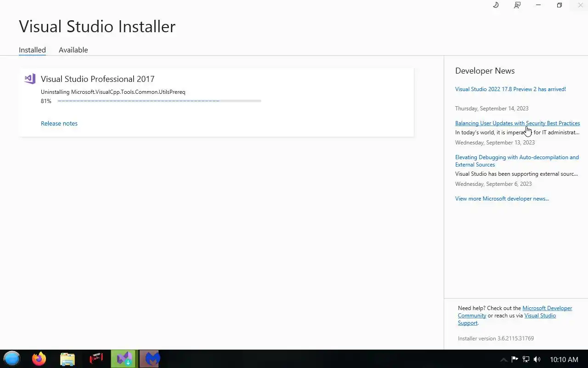This screenshot has width=588, height=368.
Task: Open Action Center flag tray icon
Action: [515, 359]
